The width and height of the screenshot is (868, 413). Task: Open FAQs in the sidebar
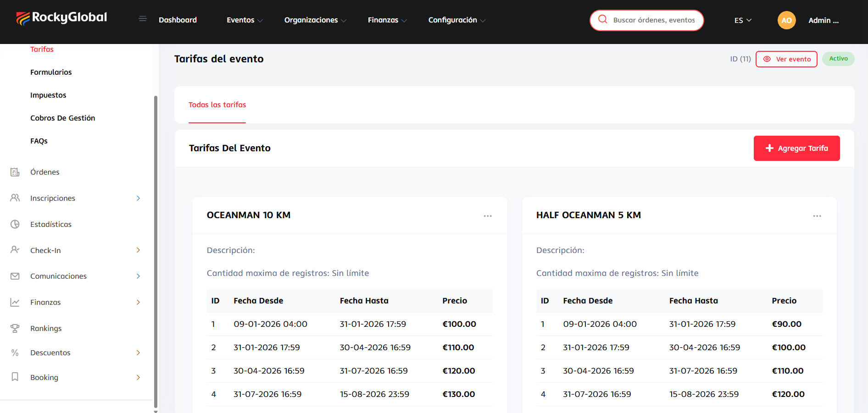(39, 141)
